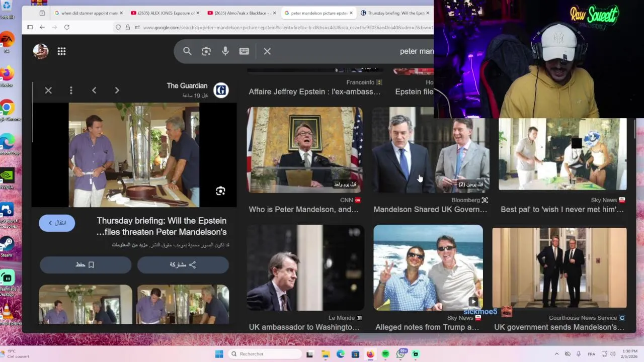Click the Save button in preview panel
The height and width of the screenshot is (362, 644).
(86, 264)
